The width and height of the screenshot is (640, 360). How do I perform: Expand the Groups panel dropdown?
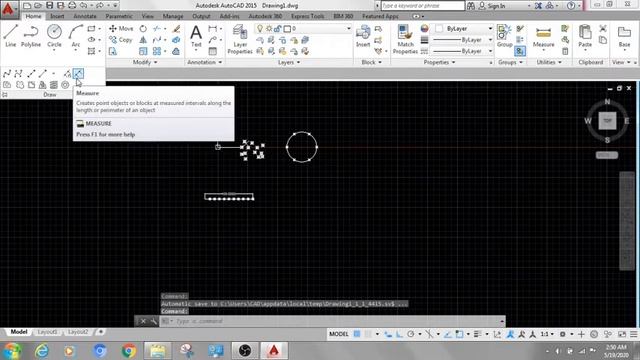(x=510, y=62)
